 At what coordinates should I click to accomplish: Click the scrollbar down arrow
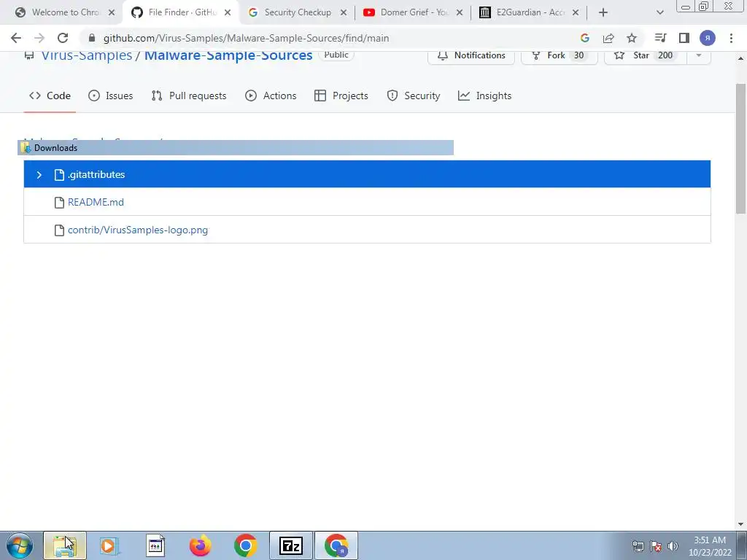click(x=741, y=524)
